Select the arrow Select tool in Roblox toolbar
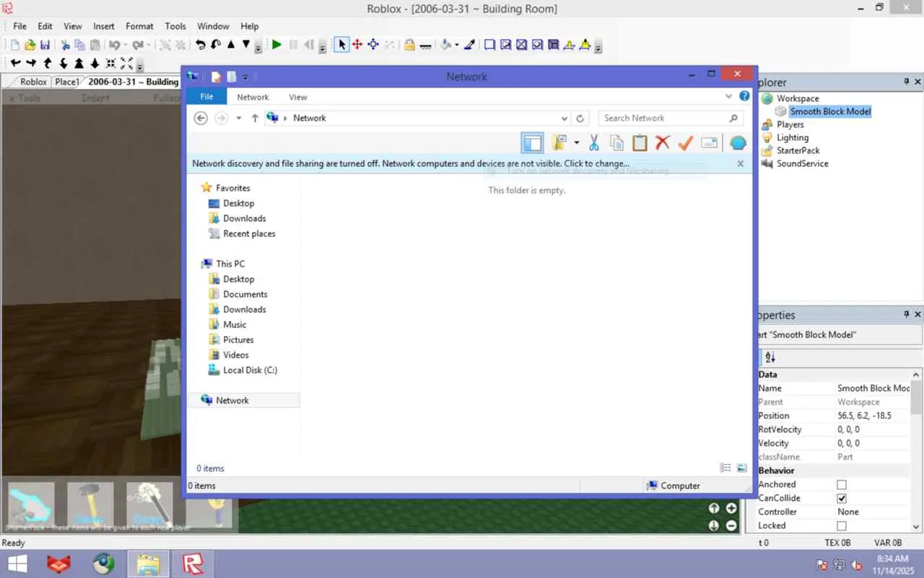 pyautogui.click(x=341, y=45)
